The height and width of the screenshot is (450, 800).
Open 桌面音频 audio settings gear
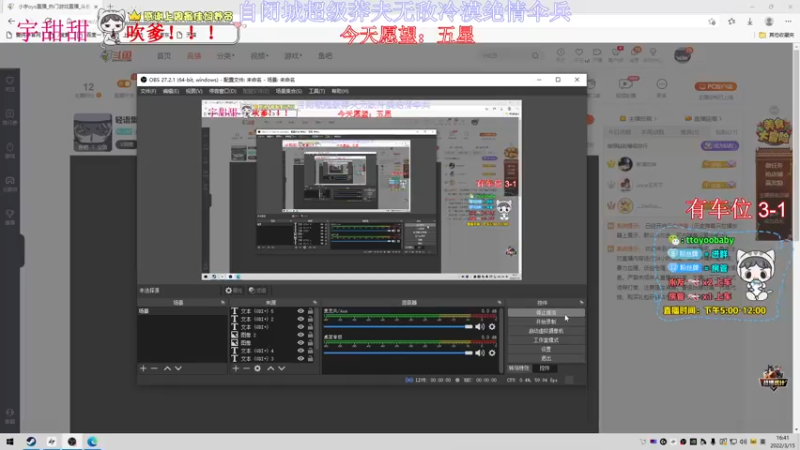coord(492,353)
